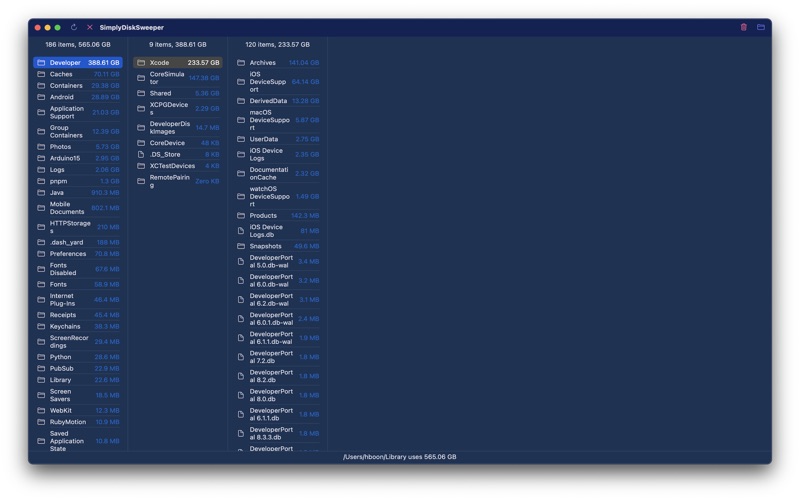The height and width of the screenshot is (500, 800).
Task: Select the ScreenRecordings folder
Action: (x=78, y=342)
